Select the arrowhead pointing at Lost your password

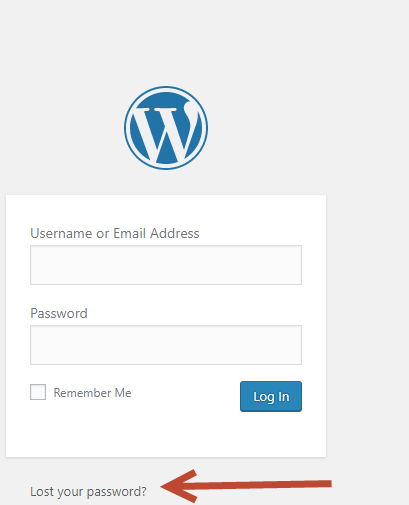[179, 486]
